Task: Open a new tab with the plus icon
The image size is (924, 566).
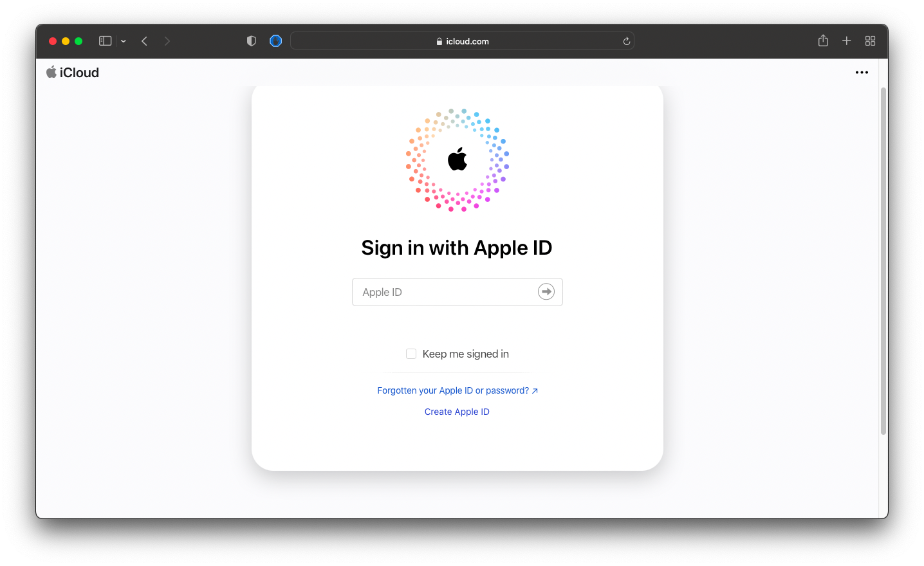Action: coord(846,41)
